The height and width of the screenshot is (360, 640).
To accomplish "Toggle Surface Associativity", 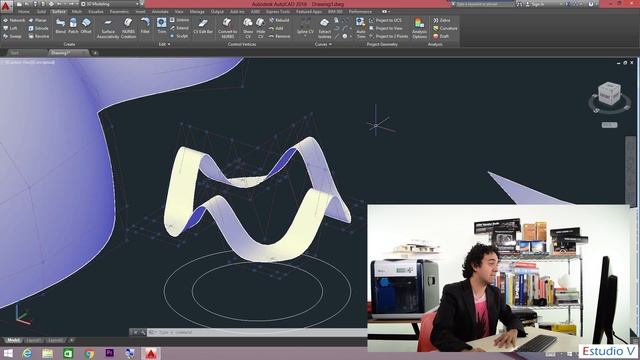I will coord(108,28).
